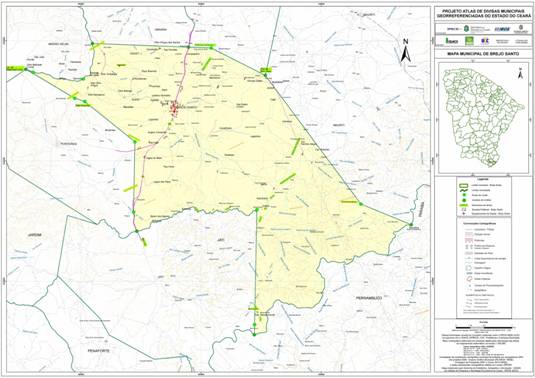Click the highlighted Brejo Santo area in the inset map
Screen dimensions: 535x378
click(492, 163)
